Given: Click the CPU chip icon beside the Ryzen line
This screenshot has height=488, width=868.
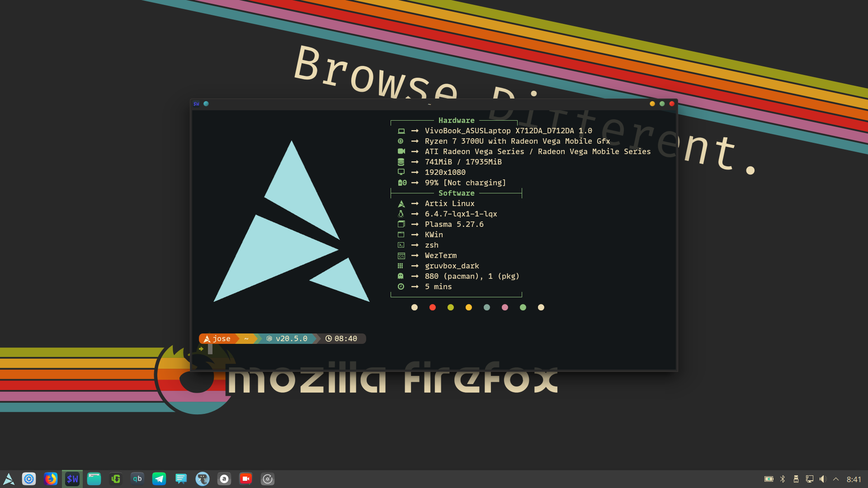Looking at the screenshot, I should point(401,141).
